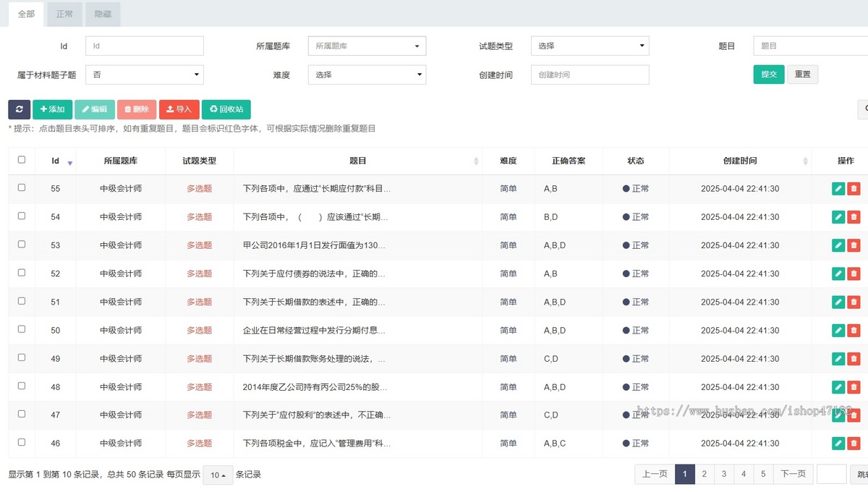868x492 pixels.
Task: Edit row 53 with pencil icon
Action: 838,245
